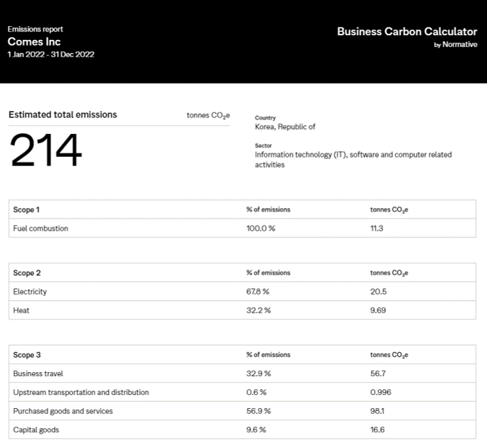Click the 'Emissions report' header label
487x448 pixels.
pos(35,29)
